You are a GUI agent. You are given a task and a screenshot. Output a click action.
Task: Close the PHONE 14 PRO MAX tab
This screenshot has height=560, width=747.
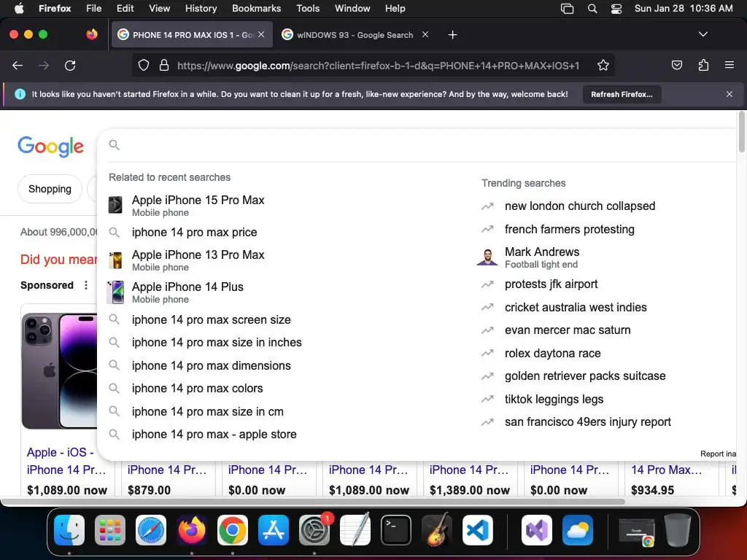[261, 34]
